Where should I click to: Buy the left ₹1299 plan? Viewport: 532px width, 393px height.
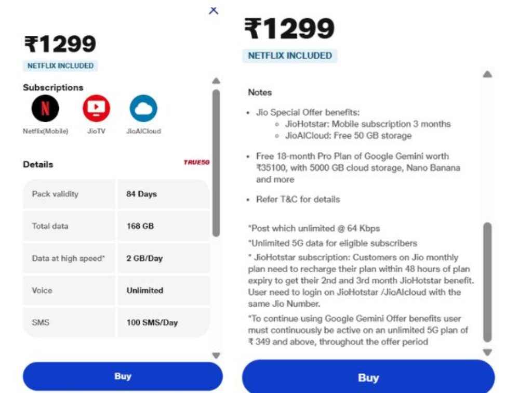(123, 376)
